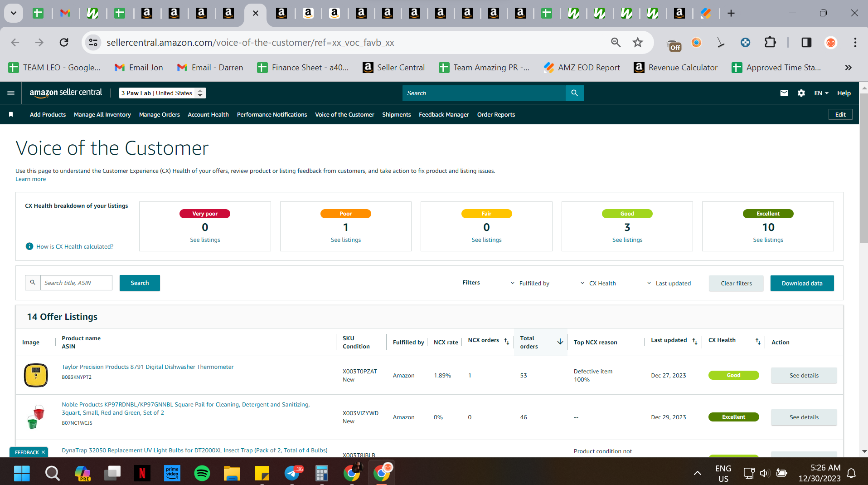The height and width of the screenshot is (485, 868).
Task: Open Manage All Inventory menu item
Action: pyautogui.click(x=102, y=114)
